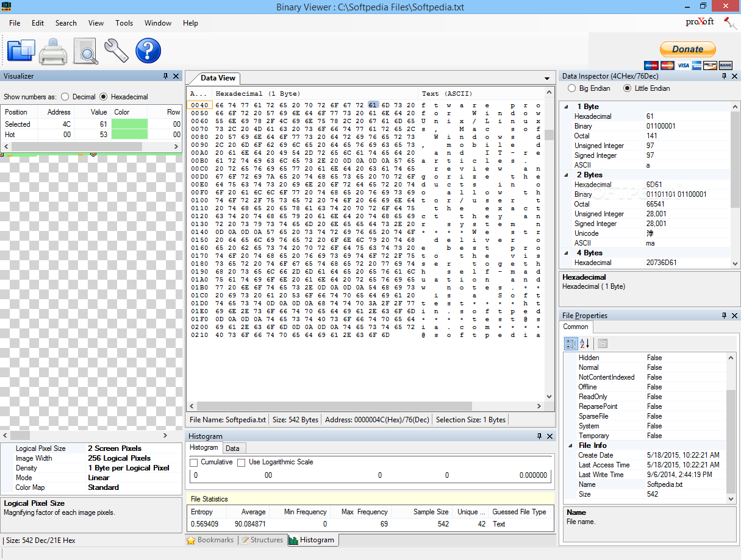Select Hexadecimal number display in Visualizer

pos(104,97)
